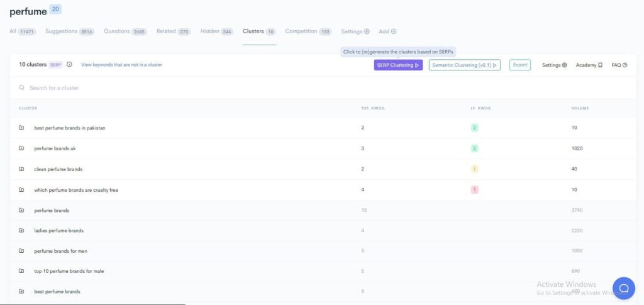Image resolution: width=644 pixels, height=305 pixels.
Task: Click volume 1050 in perfume brands for men row
Action: point(577,251)
